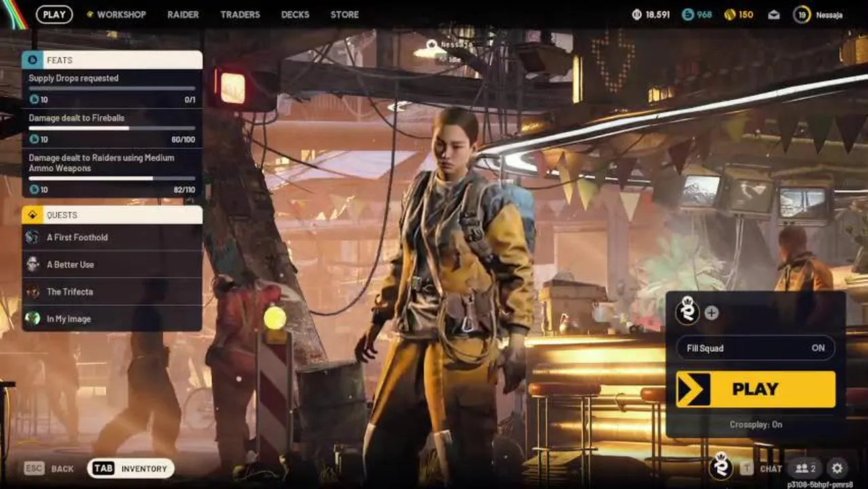Click the Medium Ammo Weapons progress bar
The image size is (868, 489).
coord(112,178)
